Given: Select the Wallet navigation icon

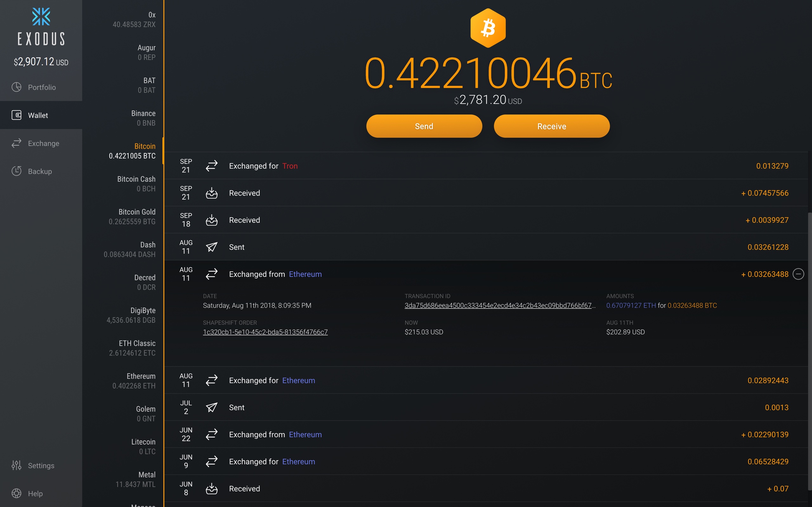Looking at the screenshot, I should [16, 115].
